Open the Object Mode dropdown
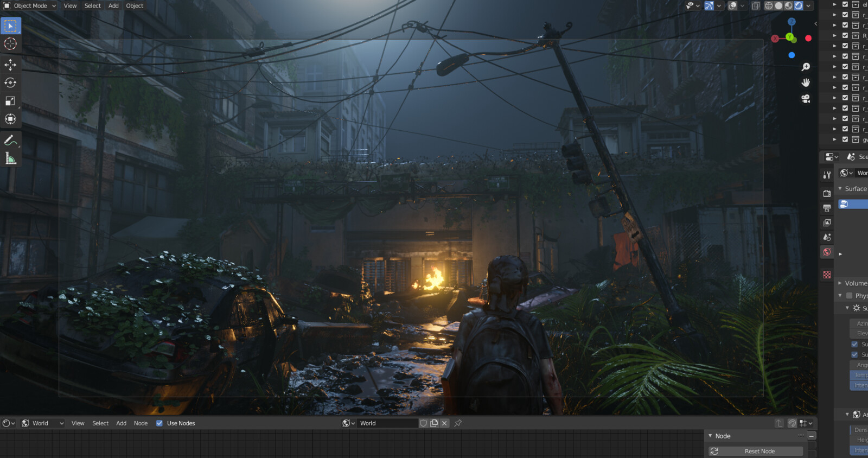 click(30, 6)
